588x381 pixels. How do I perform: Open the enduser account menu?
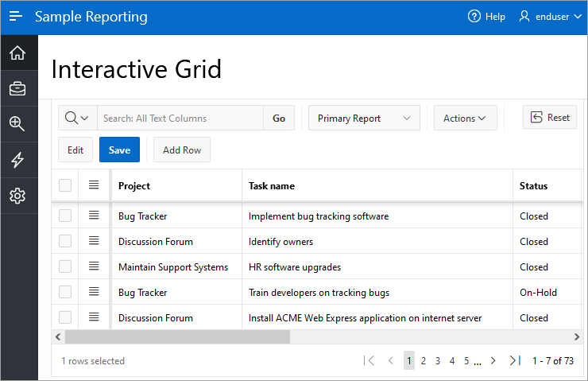(x=549, y=17)
